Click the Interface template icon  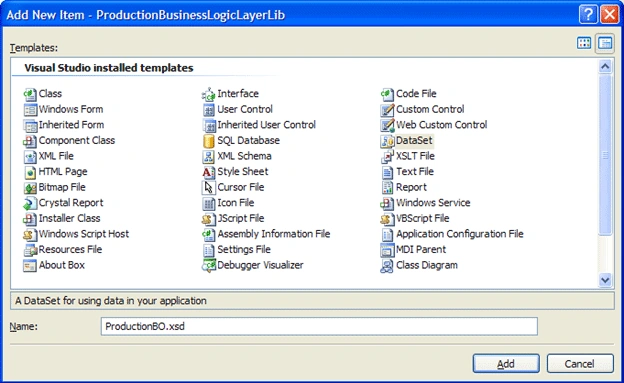(x=209, y=94)
